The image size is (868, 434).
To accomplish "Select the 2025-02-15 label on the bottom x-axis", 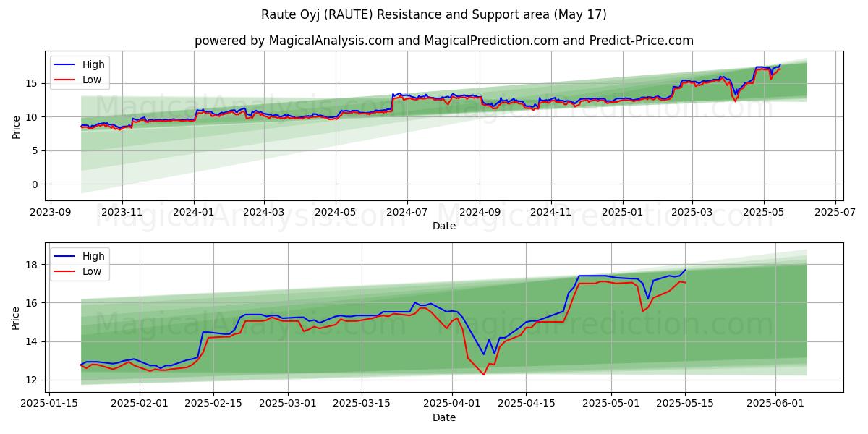I will coord(213,404).
